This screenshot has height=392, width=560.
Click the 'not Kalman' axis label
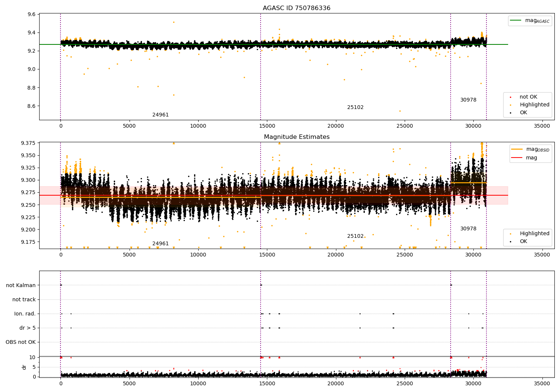[x=21, y=286]
